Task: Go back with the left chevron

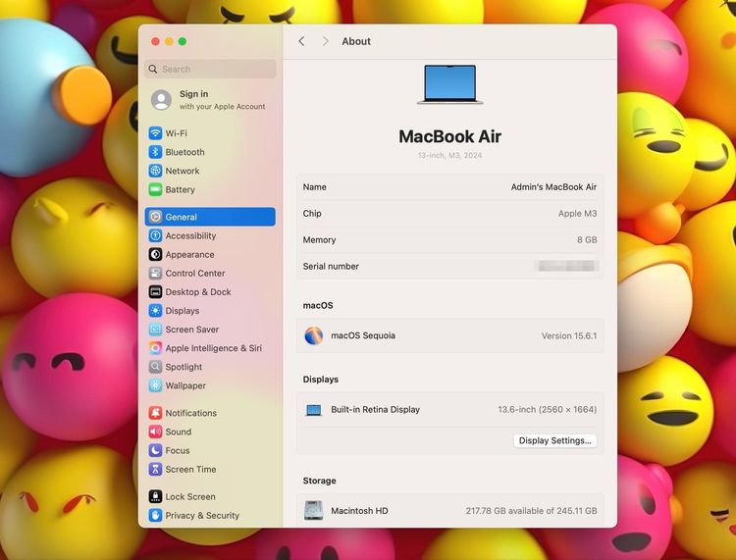Action: coord(302,41)
